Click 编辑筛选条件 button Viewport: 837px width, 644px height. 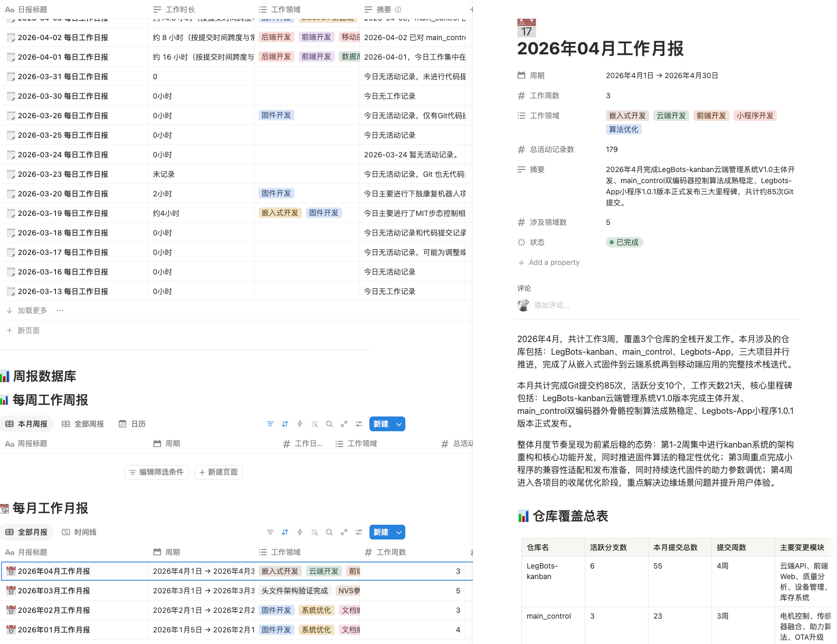tap(157, 472)
